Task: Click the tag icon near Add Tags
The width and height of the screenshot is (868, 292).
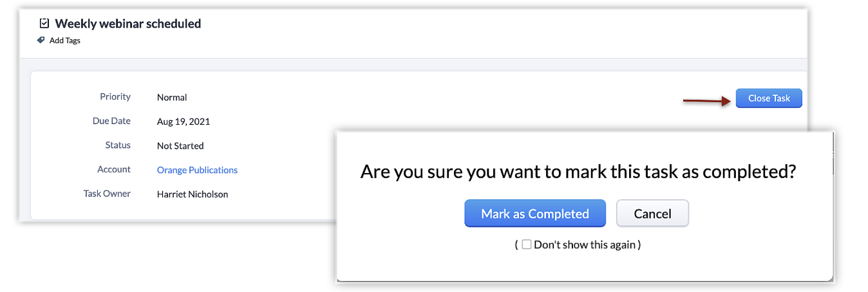Action: [x=41, y=40]
